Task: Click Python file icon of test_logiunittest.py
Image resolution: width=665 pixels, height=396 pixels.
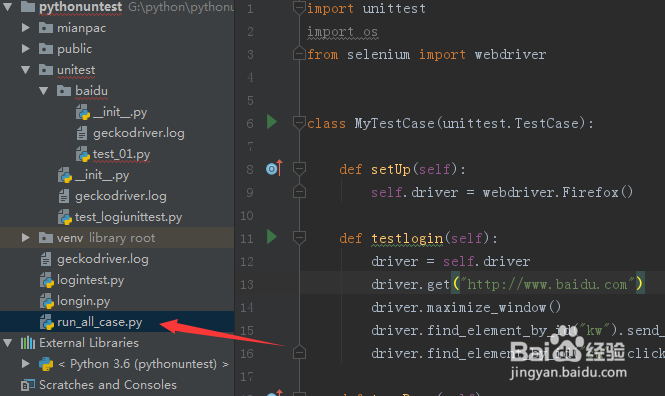Action: coord(65,217)
